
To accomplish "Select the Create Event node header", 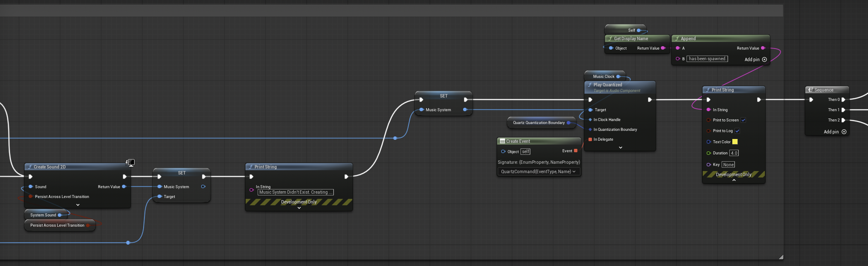I will [x=539, y=141].
